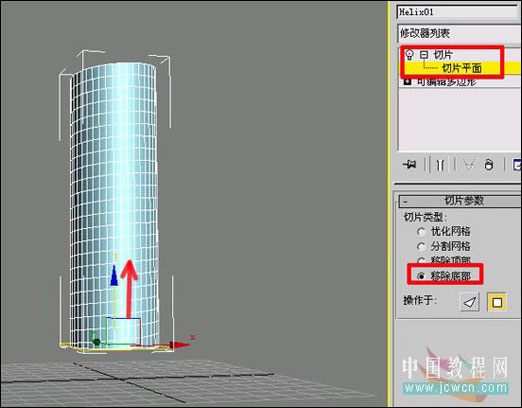Toggle the lightbulb icon beside 切片 modifier

click(x=409, y=54)
